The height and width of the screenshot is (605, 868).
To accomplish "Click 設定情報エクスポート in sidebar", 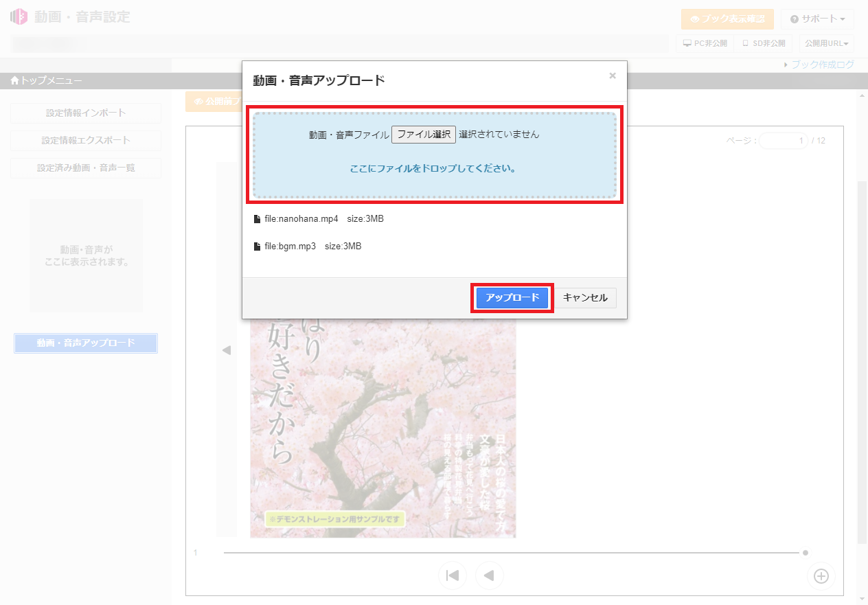I will (x=86, y=141).
